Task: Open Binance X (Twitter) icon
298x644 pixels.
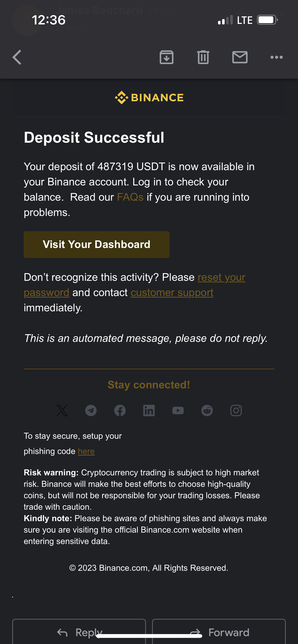Action: coord(62,411)
